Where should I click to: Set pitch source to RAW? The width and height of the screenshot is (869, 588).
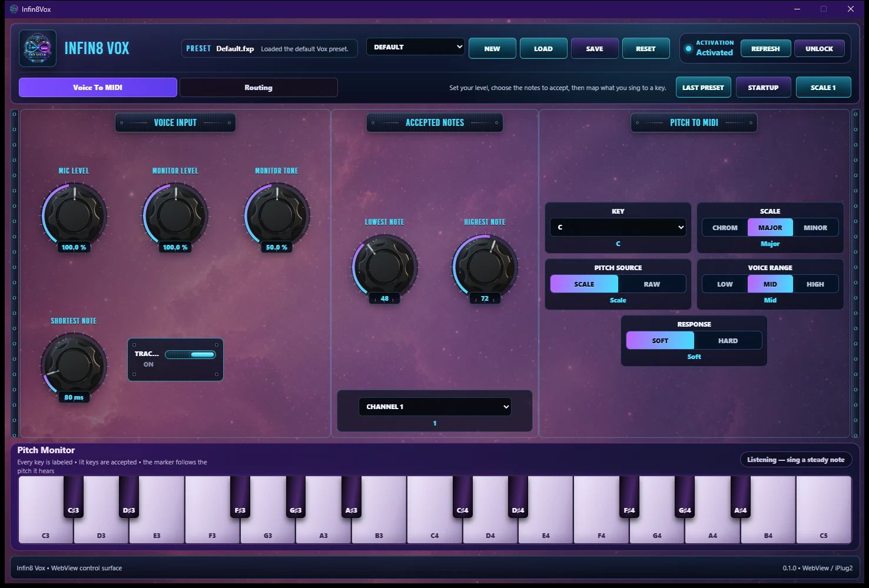652,284
